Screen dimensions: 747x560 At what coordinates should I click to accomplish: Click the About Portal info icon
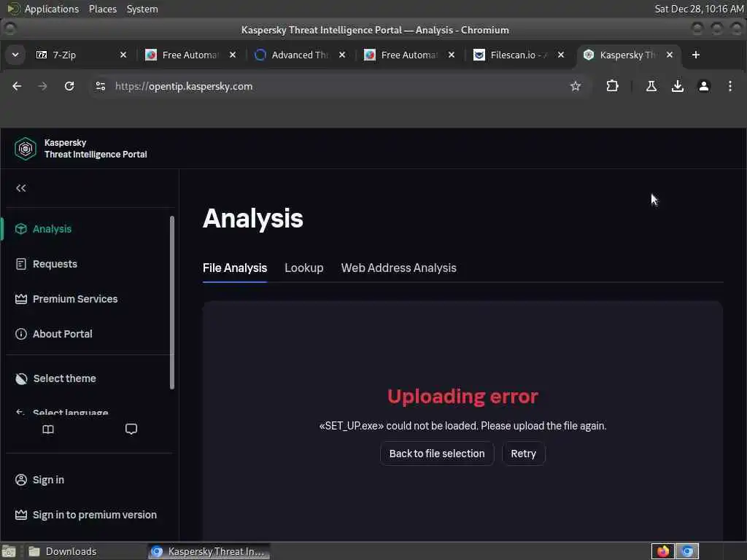click(21, 334)
